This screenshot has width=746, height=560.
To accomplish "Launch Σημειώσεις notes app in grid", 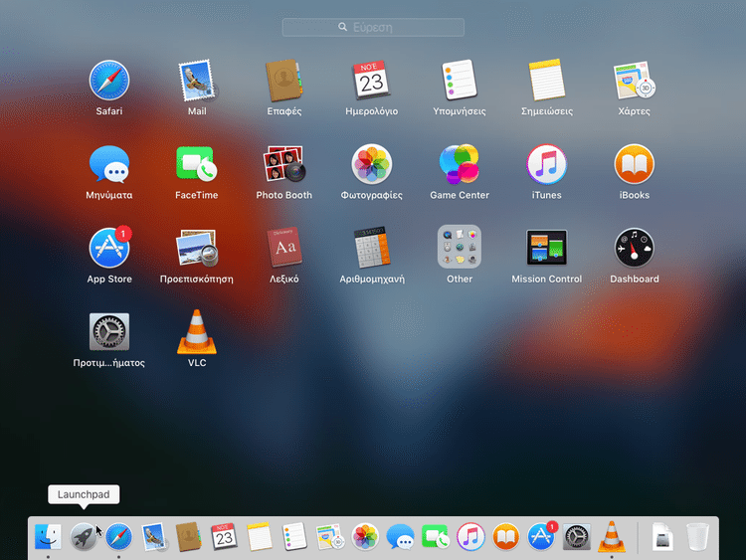I will 547,81.
